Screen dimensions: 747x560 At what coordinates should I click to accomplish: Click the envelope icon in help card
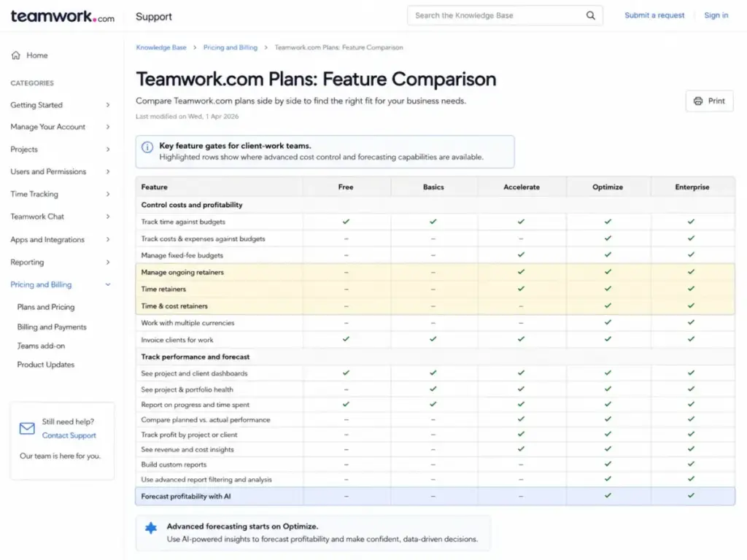27,429
